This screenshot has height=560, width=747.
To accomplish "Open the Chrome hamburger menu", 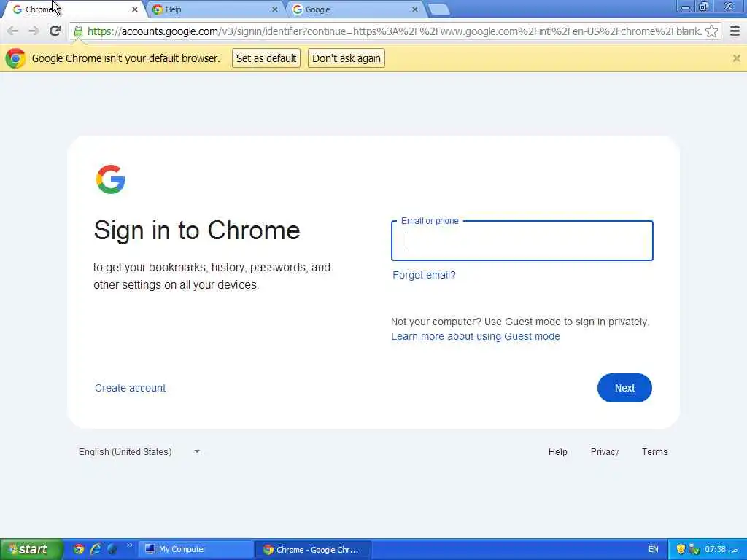I will click(x=735, y=31).
